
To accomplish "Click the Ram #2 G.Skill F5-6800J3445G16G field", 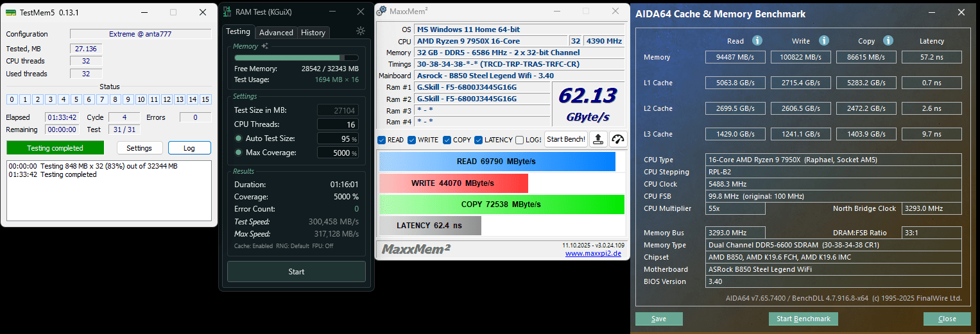I will (x=482, y=99).
